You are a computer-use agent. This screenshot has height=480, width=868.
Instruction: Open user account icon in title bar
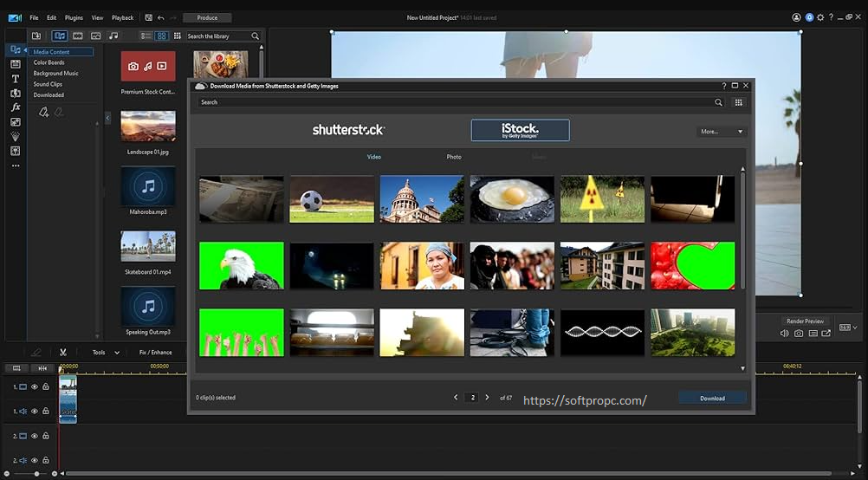tap(796, 17)
